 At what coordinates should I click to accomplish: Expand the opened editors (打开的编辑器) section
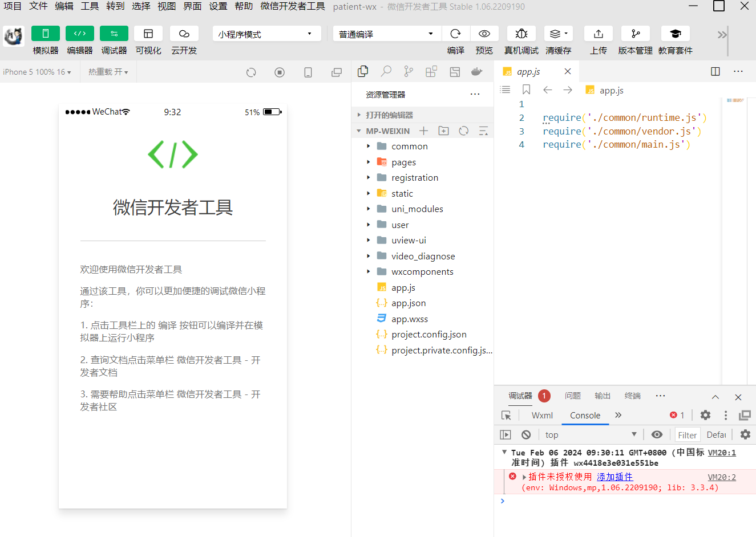(x=422, y=115)
